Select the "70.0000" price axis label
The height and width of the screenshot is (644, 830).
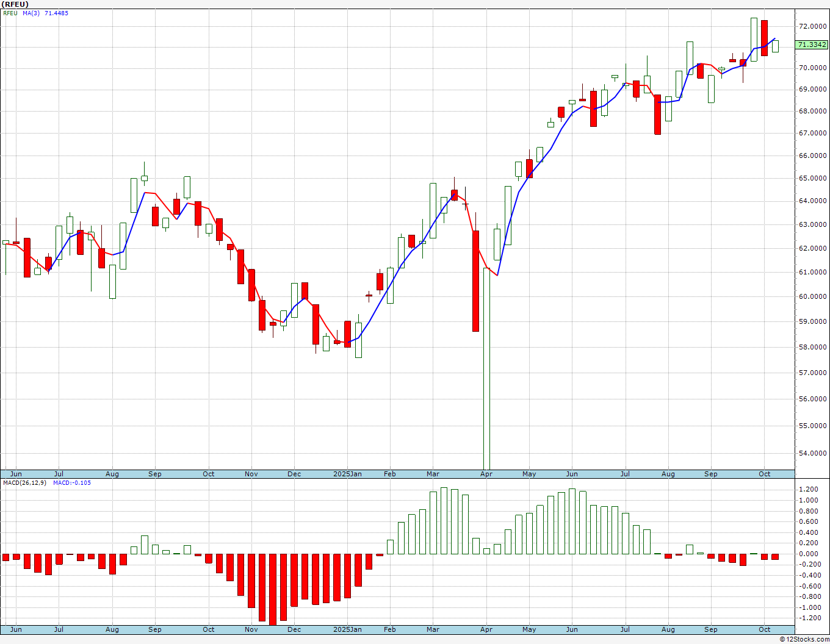812,68
